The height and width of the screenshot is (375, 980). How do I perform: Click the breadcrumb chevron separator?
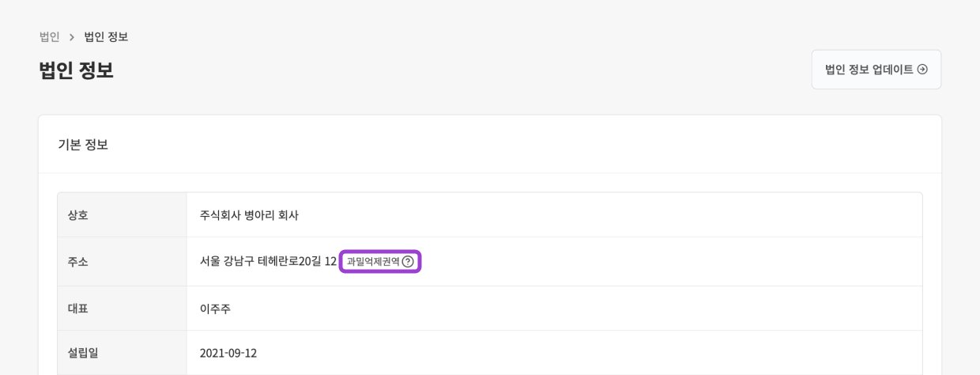[72, 37]
